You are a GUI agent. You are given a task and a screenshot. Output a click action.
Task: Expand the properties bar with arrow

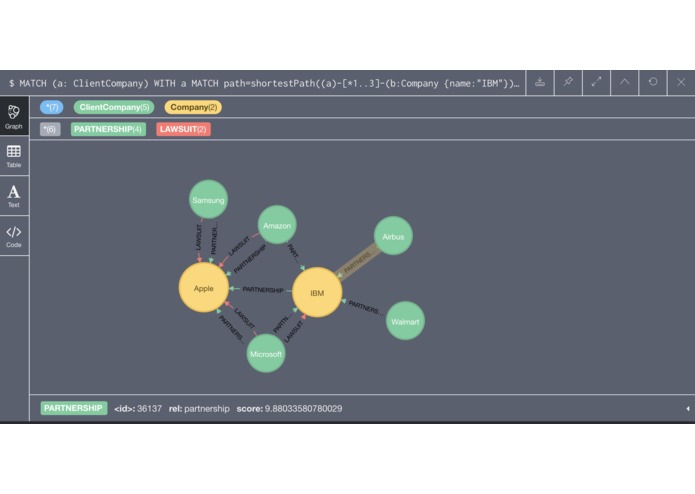pos(687,408)
